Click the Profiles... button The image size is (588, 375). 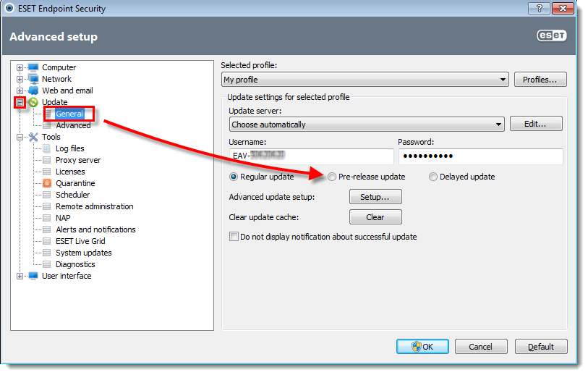[x=540, y=80]
